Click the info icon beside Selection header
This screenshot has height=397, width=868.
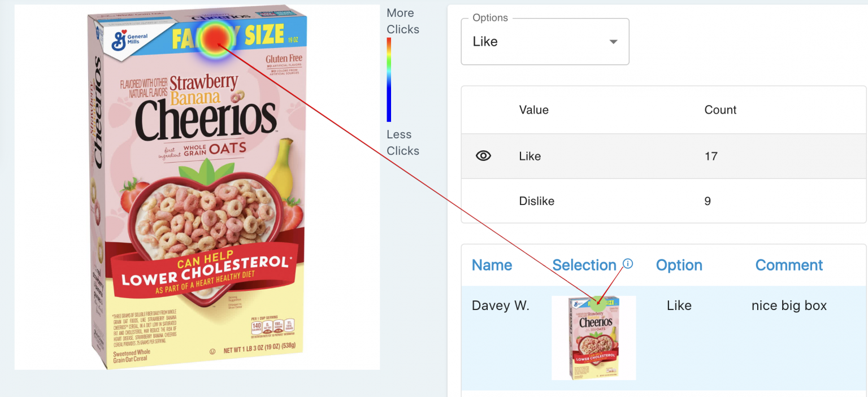pyautogui.click(x=629, y=263)
